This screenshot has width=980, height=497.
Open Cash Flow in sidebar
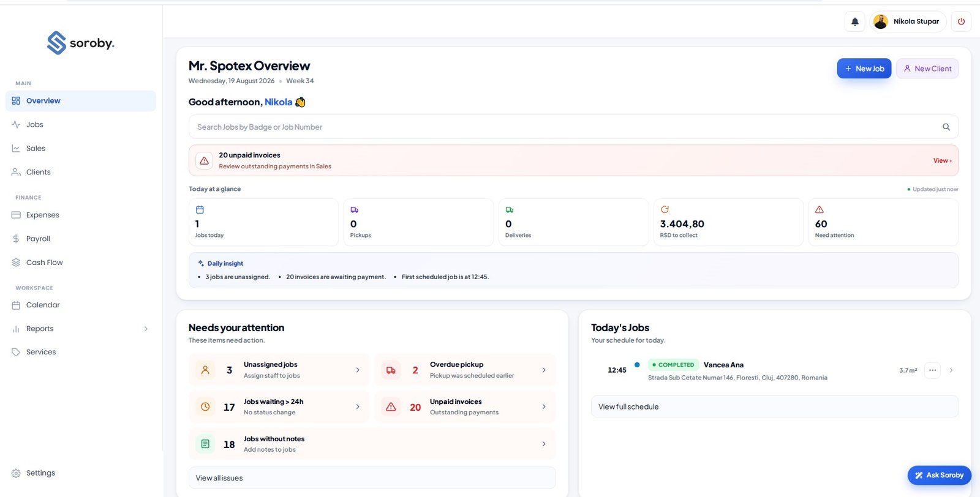click(x=81, y=263)
